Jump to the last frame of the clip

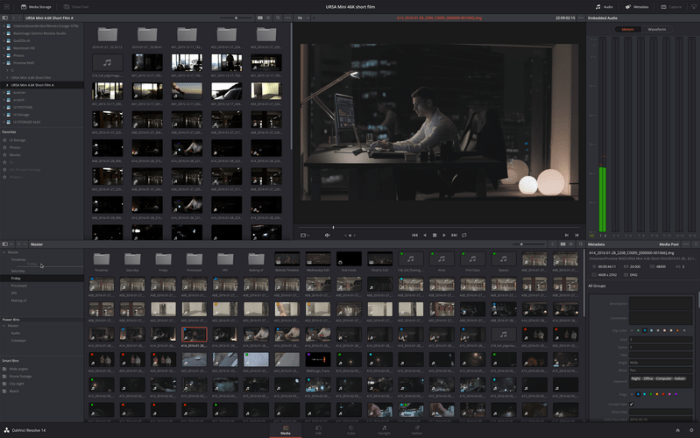point(454,235)
